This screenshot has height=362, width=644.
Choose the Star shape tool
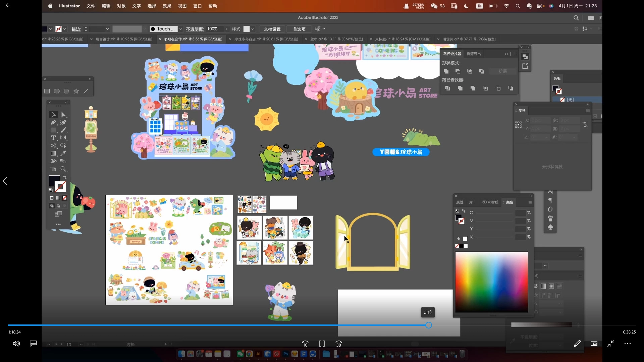pyautogui.click(x=76, y=91)
